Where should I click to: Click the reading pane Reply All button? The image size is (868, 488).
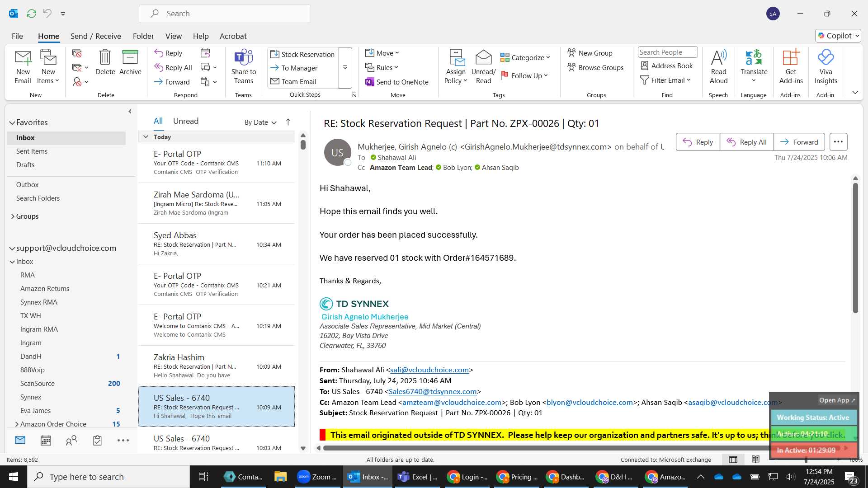746,142
